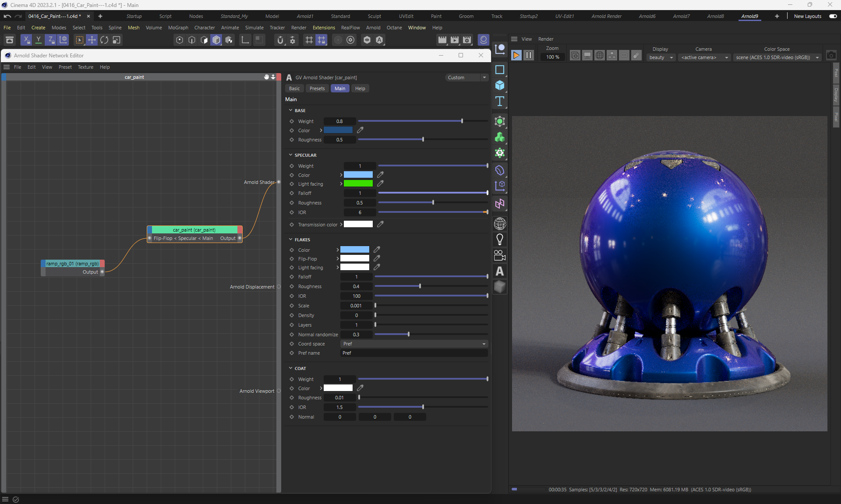Select the Move tool in toolbar

[x=92, y=40]
